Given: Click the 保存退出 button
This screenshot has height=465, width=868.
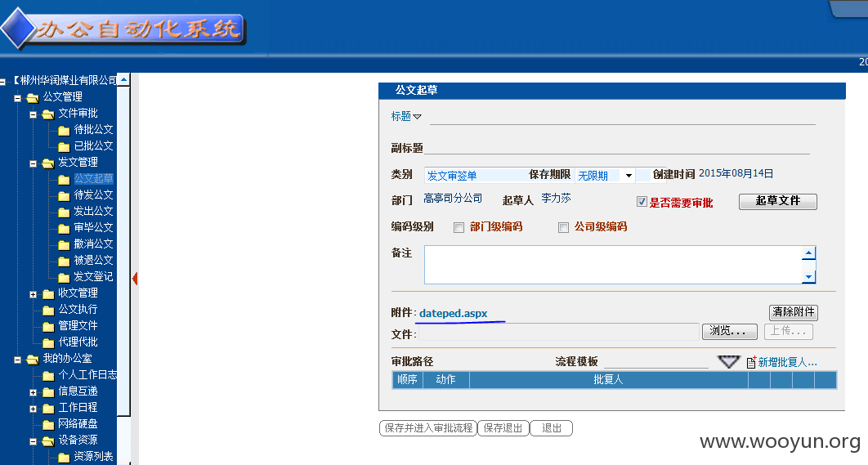Looking at the screenshot, I should tap(503, 428).
